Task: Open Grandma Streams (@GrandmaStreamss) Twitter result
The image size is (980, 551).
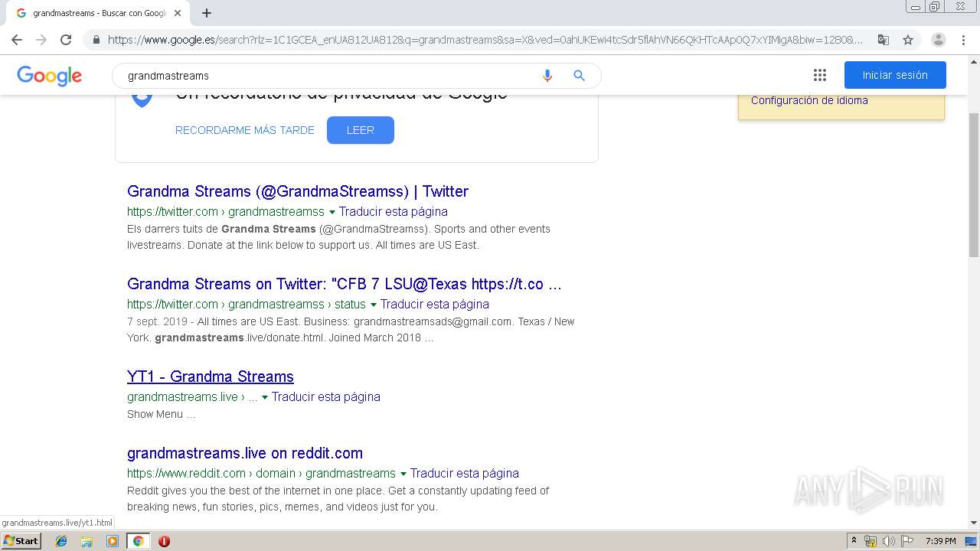Action: (x=298, y=191)
